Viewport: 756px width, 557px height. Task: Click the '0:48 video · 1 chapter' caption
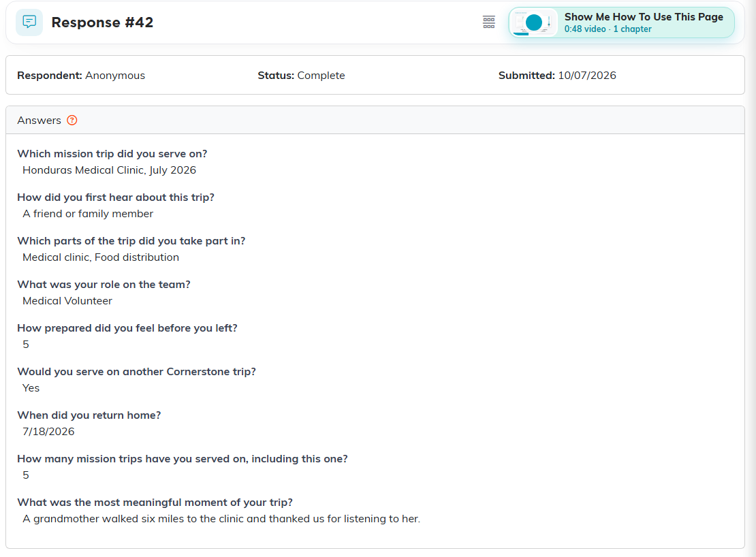[x=608, y=29]
